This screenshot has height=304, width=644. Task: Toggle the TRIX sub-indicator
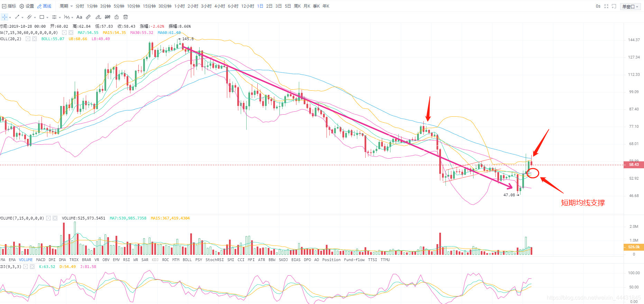pyautogui.click(x=74, y=260)
